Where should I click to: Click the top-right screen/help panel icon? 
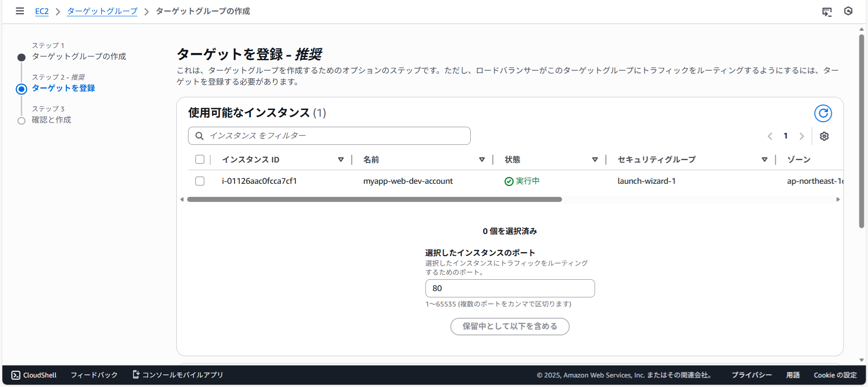(x=827, y=12)
